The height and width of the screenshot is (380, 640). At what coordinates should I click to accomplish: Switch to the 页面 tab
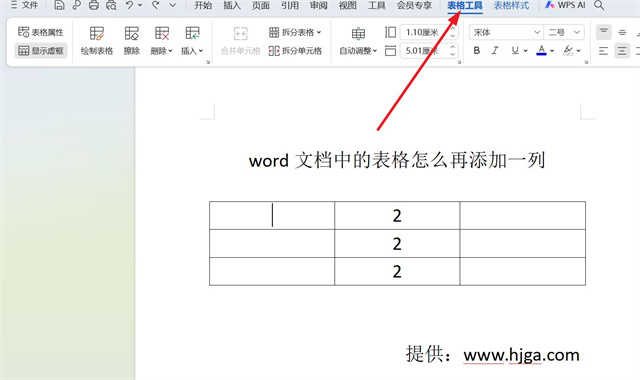pyautogui.click(x=261, y=6)
